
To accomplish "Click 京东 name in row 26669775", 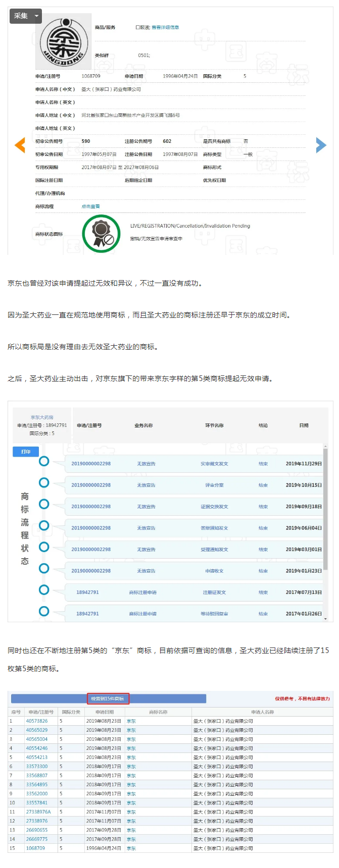I will 131,839.
